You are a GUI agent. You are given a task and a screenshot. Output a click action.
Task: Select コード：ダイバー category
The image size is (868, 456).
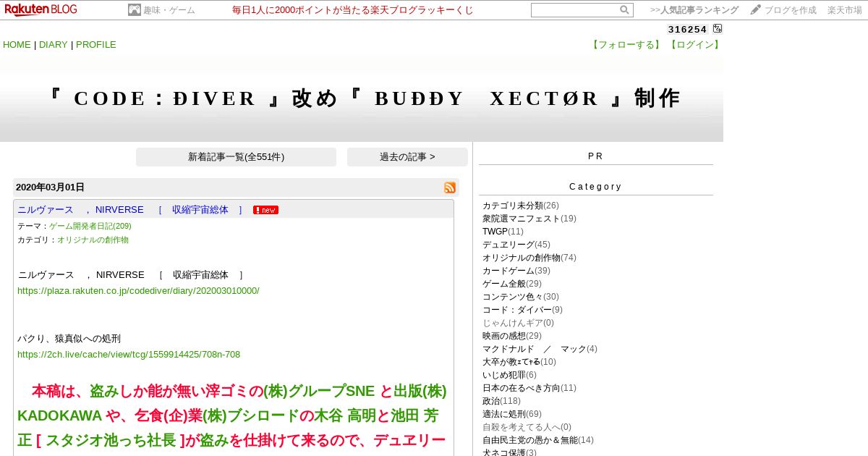pos(517,310)
